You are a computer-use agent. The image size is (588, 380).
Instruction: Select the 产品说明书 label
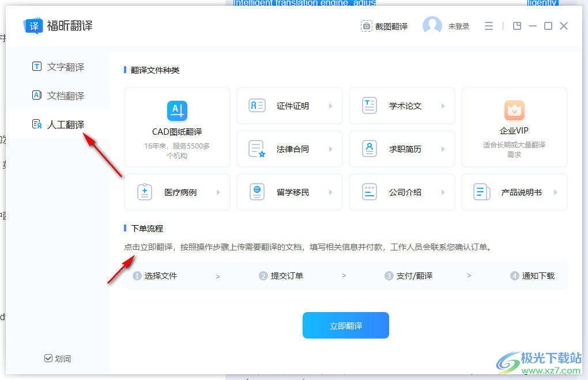(x=521, y=192)
